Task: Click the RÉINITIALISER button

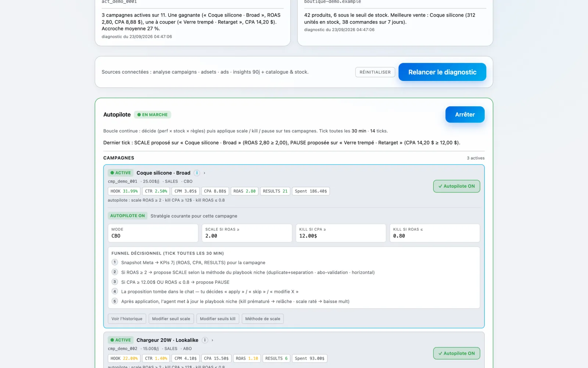Action: click(x=375, y=72)
